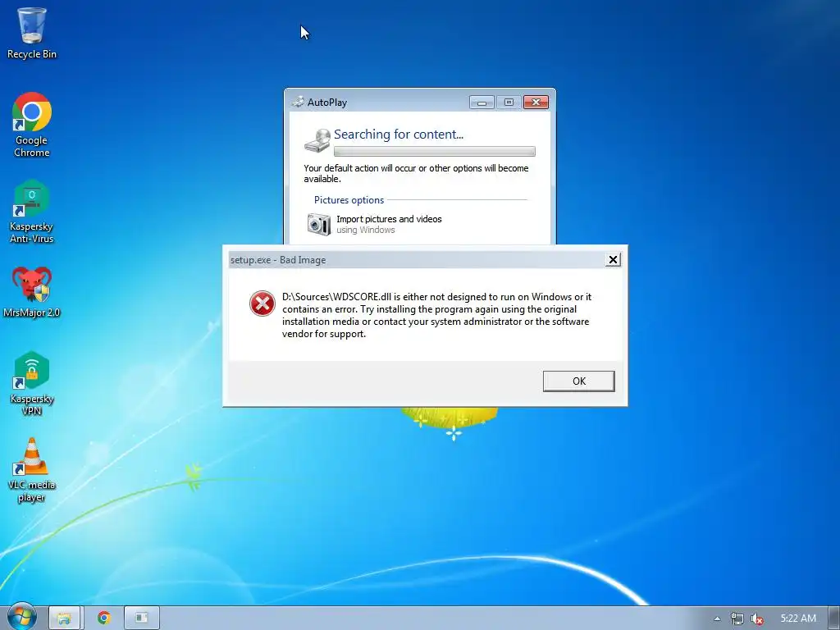
Task: Click the WDSCORE.dll error message text
Action: pos(436,315)
